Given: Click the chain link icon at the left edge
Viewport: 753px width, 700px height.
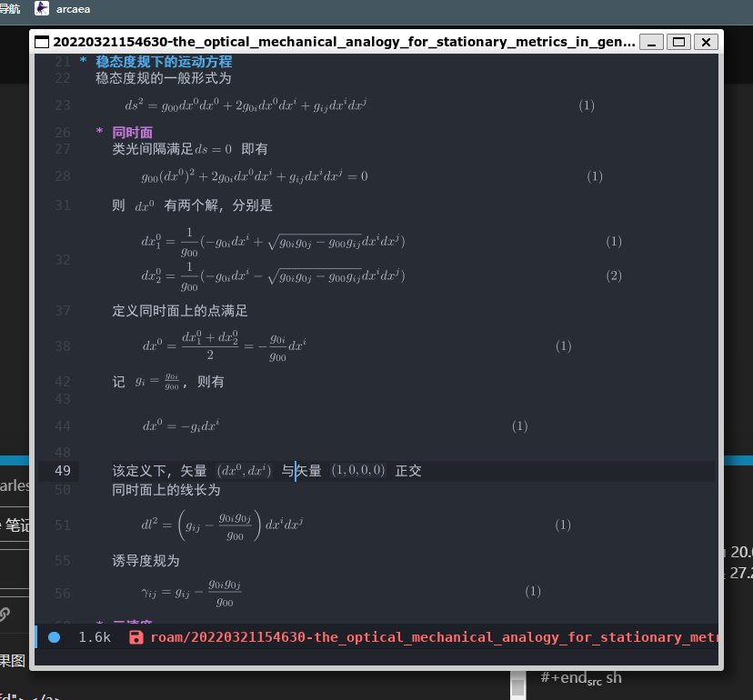Looking at the screenshot, I should pyautogui.click(x=5, y=613).
